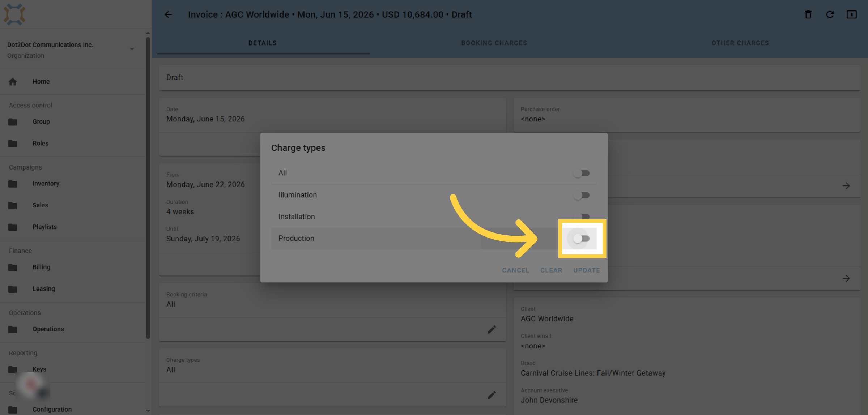The height and width of the screenshot is (415, 868).
Task: Click the Until date Sunday, July 19, 2026
Action: coord(203,239)
